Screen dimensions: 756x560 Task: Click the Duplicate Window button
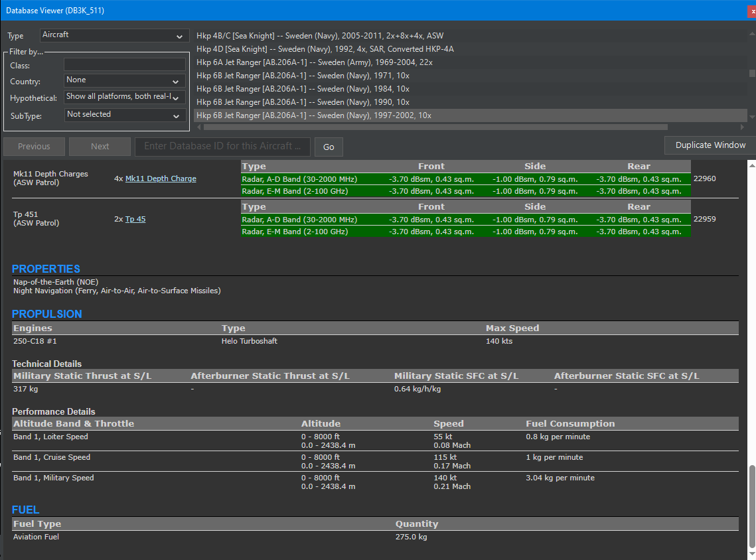tap(710, 145)
